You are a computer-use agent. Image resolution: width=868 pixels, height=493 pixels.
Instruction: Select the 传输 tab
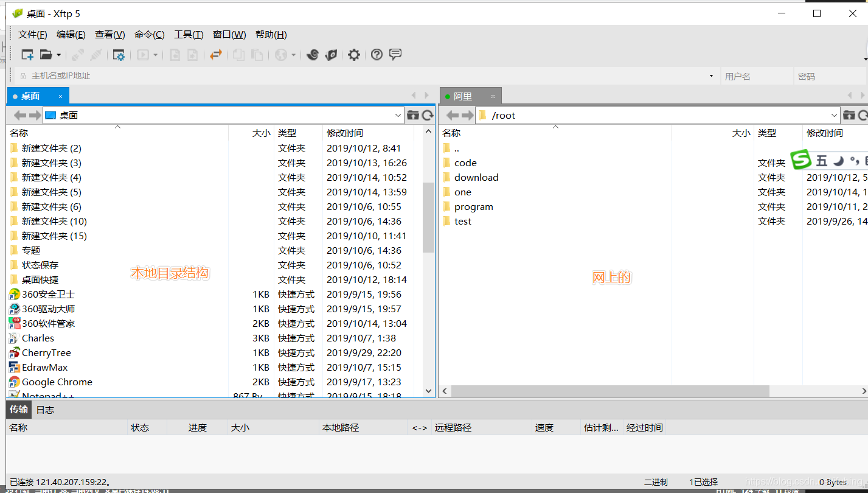tap(19, 410)
